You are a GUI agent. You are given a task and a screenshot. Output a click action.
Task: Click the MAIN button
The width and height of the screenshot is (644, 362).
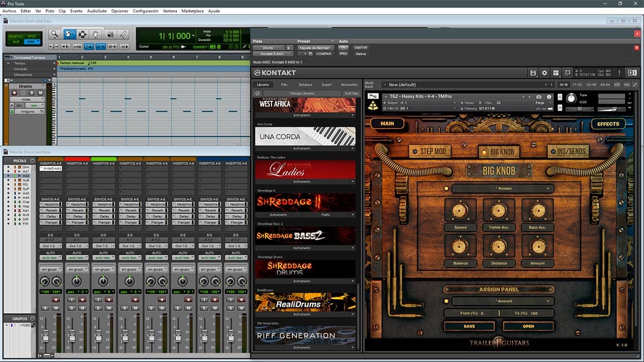coord(387,123)
